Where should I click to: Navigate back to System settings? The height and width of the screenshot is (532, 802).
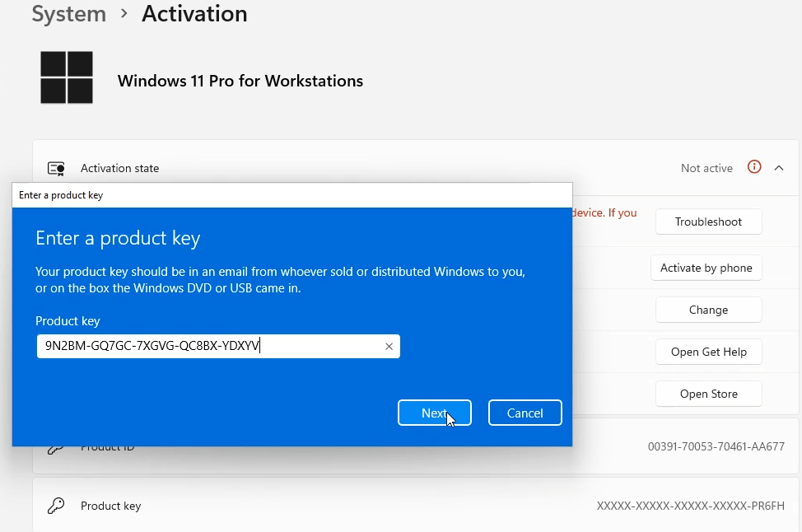coord(68,13)
